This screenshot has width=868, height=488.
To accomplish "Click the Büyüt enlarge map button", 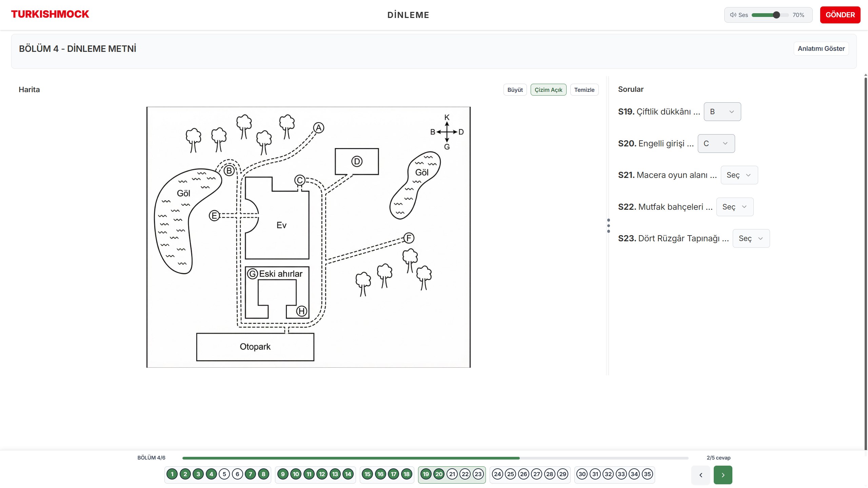I will [515, 90].
